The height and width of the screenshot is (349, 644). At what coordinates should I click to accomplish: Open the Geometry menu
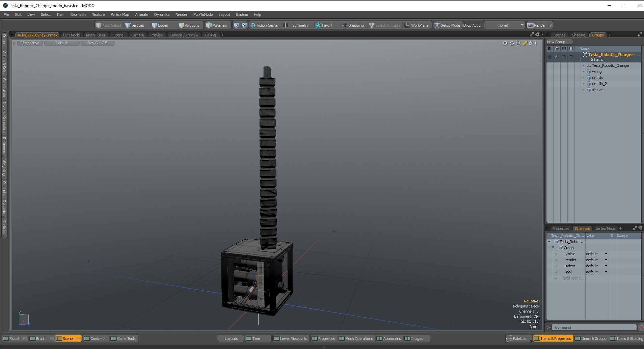[78, 15]
